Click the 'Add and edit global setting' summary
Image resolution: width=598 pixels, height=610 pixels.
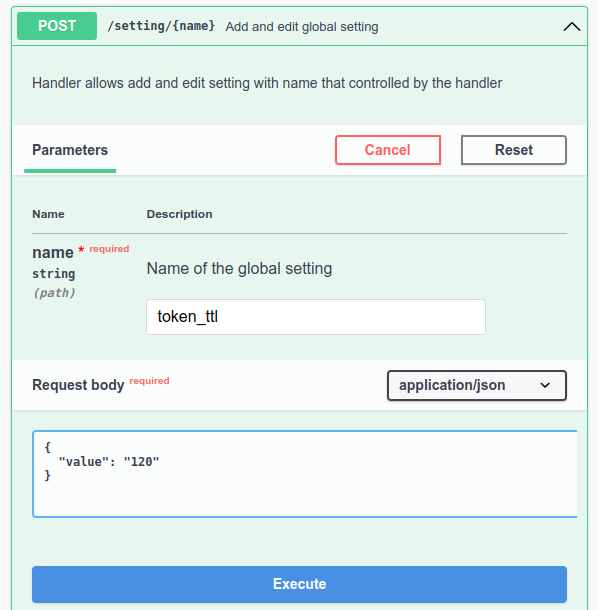point(302,27)
